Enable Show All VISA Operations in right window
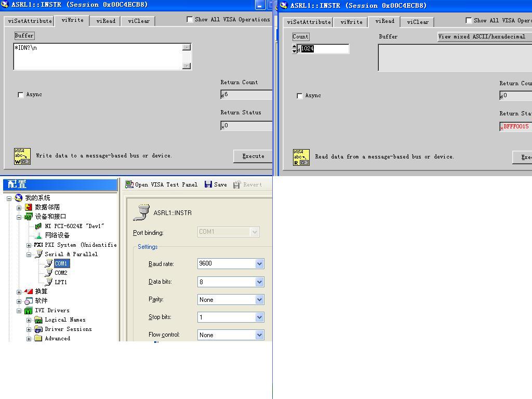This screenshot has height=399, width=532. [x=469, y=20]
